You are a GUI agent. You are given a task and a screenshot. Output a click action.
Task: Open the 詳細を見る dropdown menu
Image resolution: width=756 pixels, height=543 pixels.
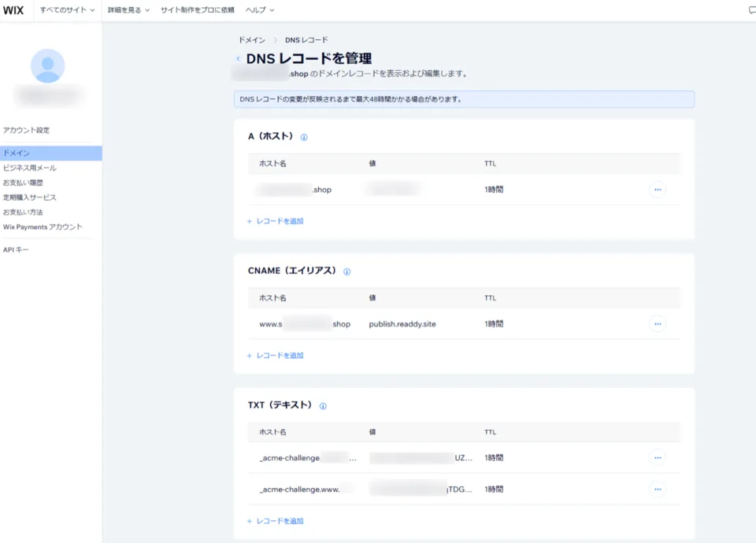pyautogui.click(x=128, y=10)
